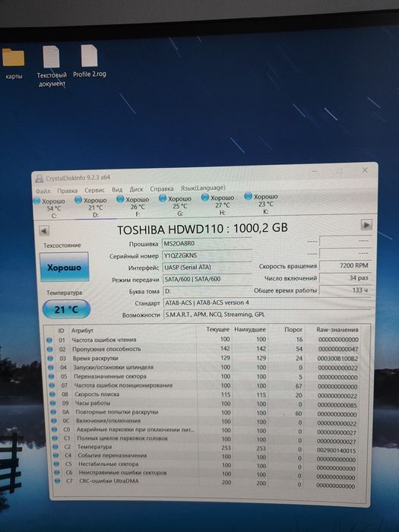Click status dot for attribute C7
The width and height of the screenshot is (399, 532).
coord(57,481)
